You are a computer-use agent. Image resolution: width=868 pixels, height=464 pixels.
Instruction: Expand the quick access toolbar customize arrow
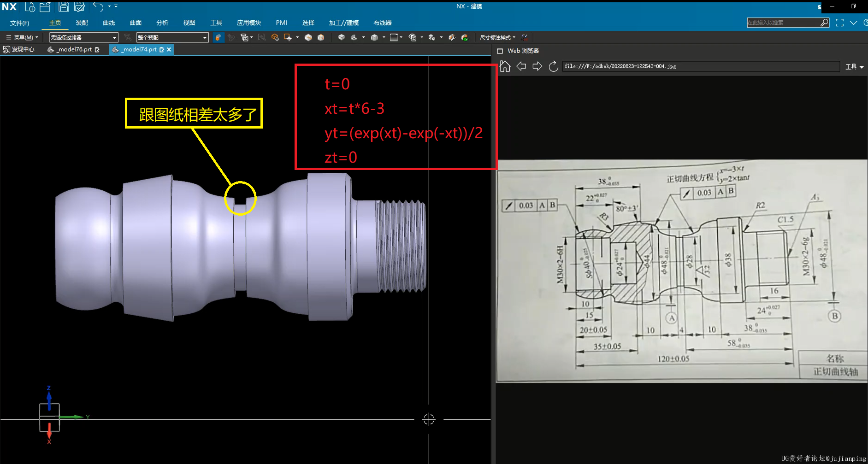(116, 6)
